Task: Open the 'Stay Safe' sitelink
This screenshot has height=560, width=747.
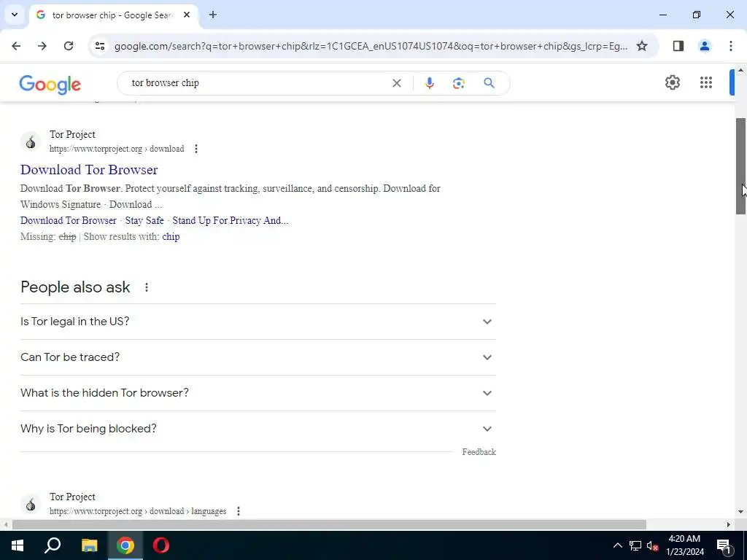Action: click(x=144, y=220)
